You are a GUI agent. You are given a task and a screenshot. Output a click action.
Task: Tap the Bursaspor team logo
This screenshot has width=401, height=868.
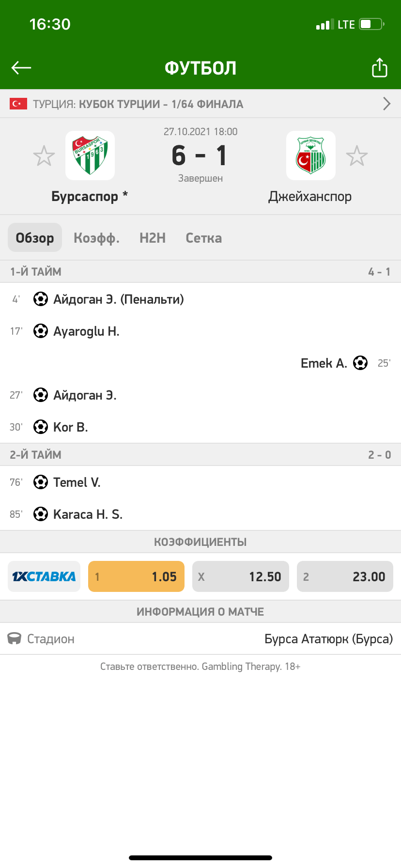(90, 155)
